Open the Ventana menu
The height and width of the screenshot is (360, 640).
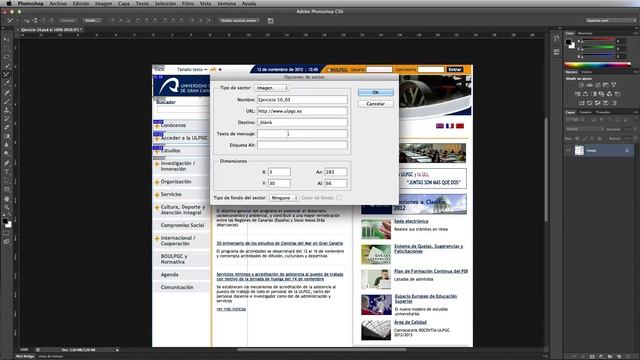(x=226, y=3)
